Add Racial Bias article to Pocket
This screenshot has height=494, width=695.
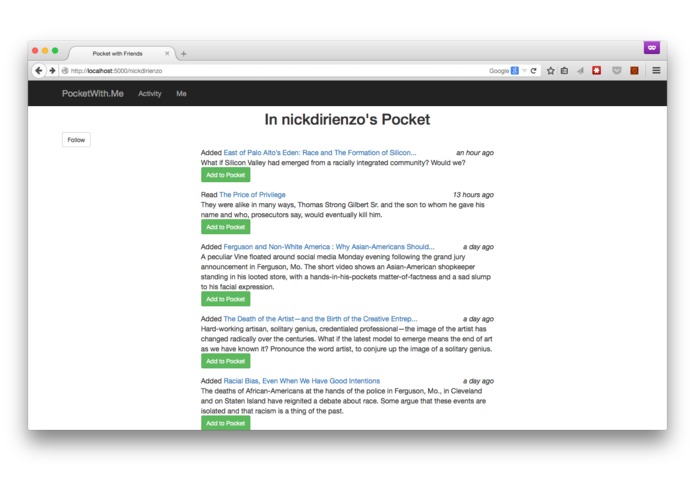[226, 423]
